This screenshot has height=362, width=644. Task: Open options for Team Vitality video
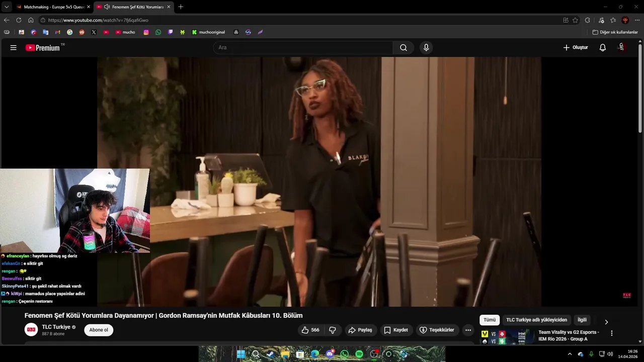point(612,333)
